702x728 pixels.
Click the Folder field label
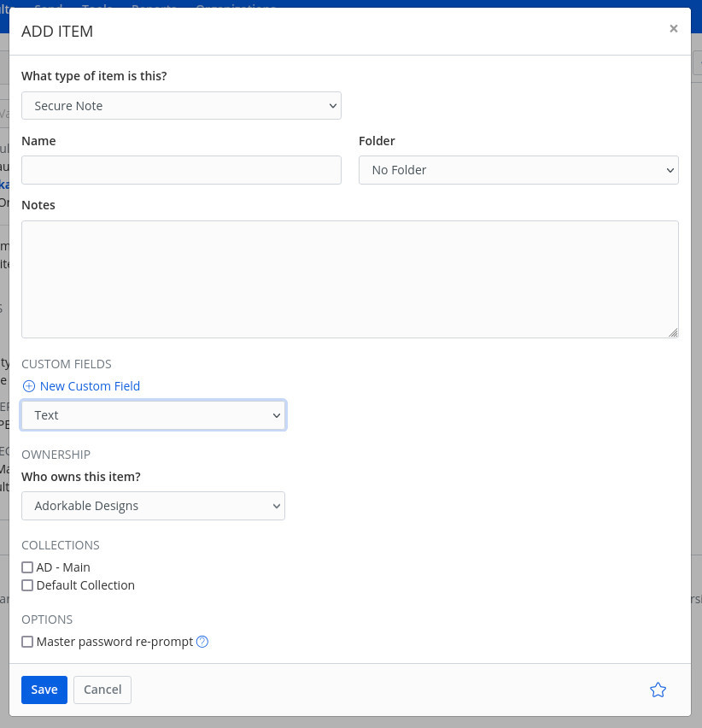point(377,141)
